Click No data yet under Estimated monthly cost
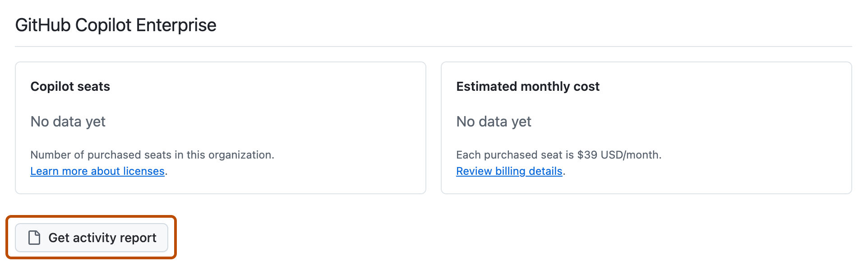 coord(494,122)
